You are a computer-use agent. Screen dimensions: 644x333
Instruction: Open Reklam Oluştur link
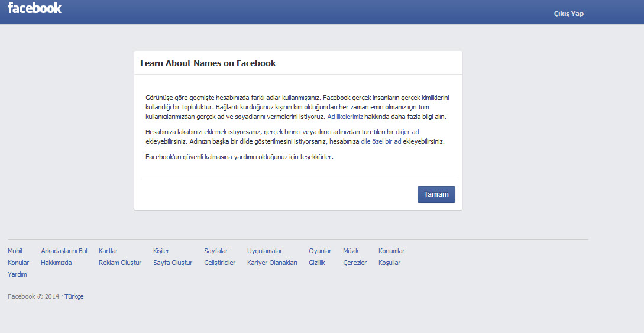(x=120, y=263)
